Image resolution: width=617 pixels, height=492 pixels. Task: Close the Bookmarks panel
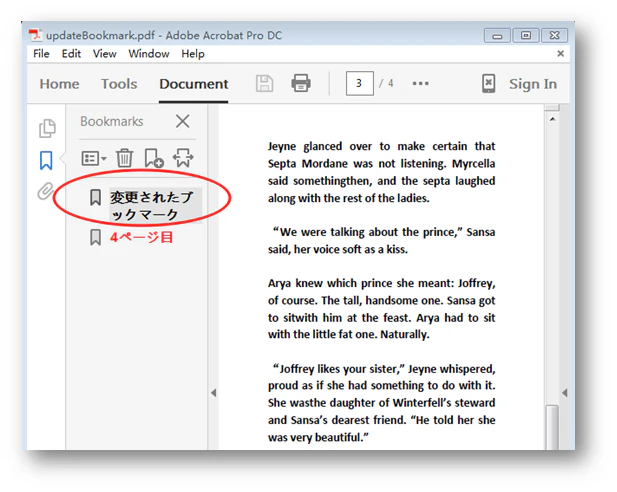point(183,121)
